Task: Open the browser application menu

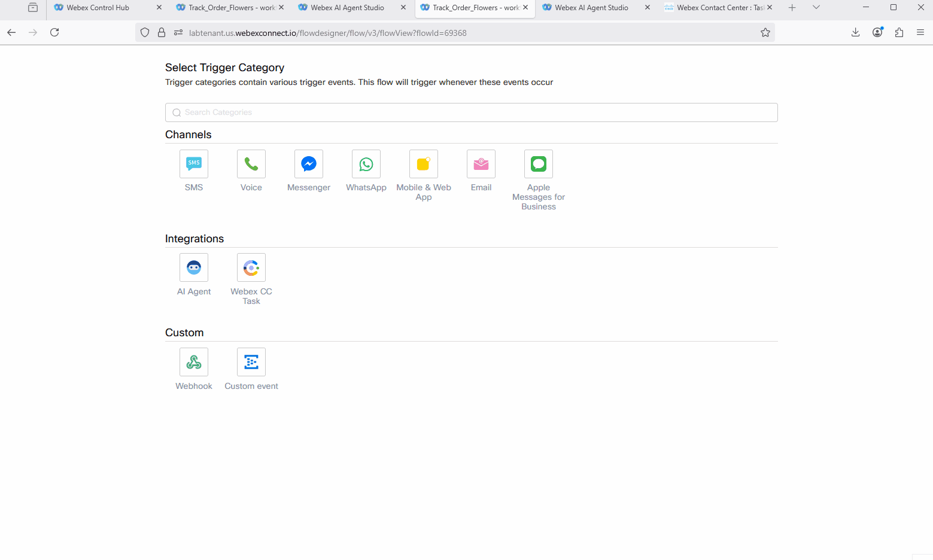Action: point(920,33)
